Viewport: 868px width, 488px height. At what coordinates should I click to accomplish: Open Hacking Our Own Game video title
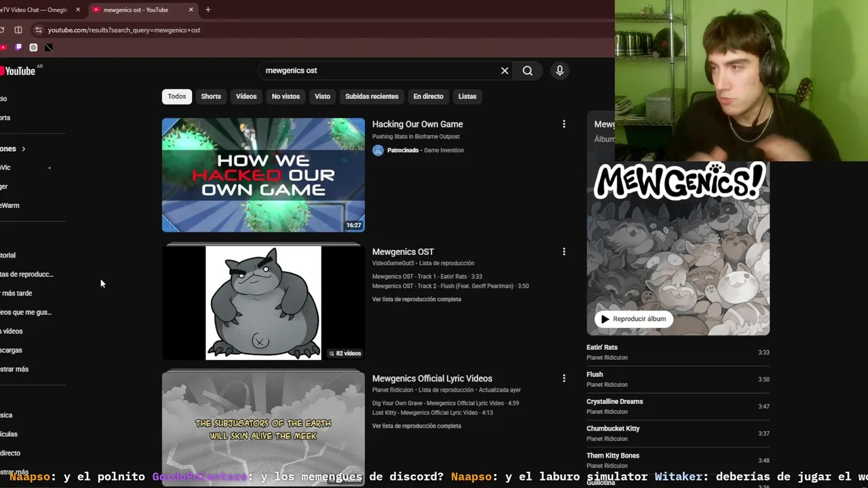coord(417,124)
